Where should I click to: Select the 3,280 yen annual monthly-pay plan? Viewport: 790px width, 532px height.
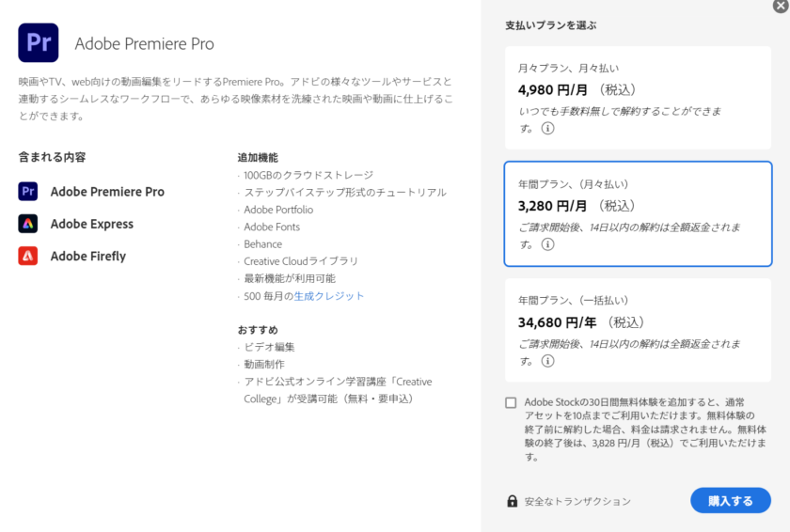coord(638,213)
